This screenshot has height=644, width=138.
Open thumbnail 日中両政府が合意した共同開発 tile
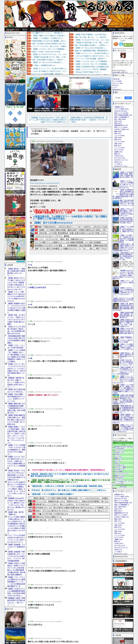tap(79, 86)
